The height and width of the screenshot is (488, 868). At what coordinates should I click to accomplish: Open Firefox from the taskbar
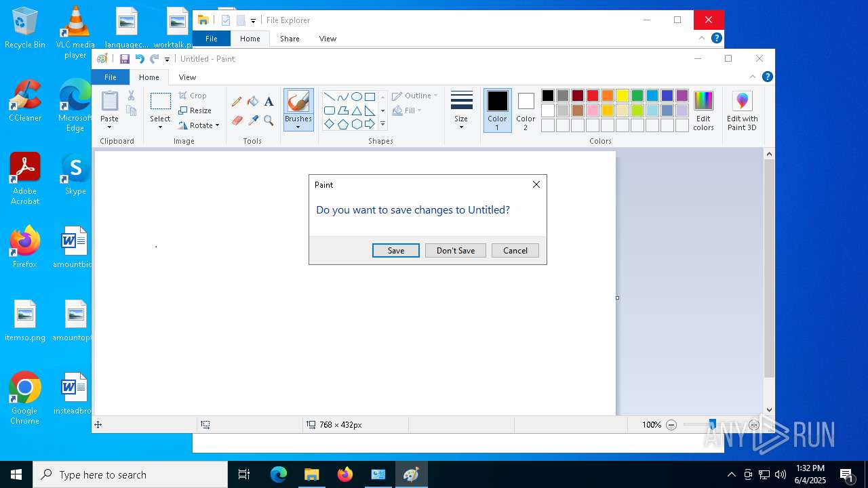click(345, 474)
